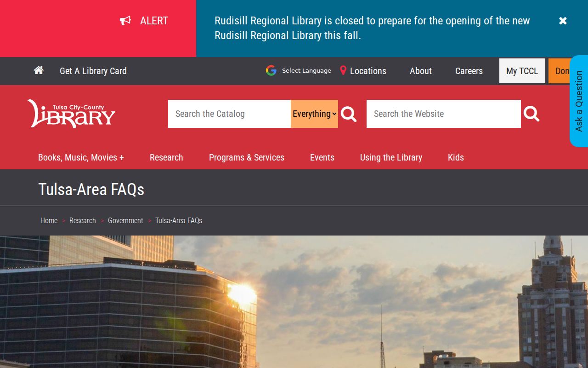This screenshot has width=588, height=368.
Task: Open Books, Music, Movies + menu
Action: 81,157
